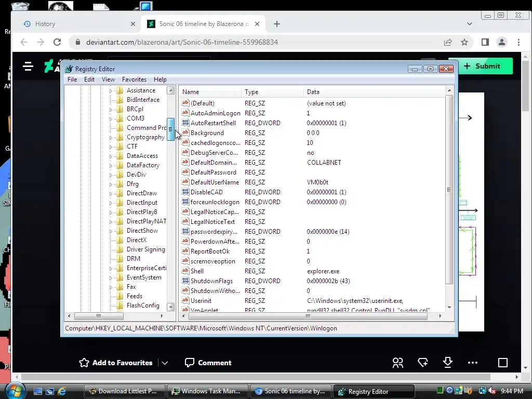Open the File menu in Registry Editor

click(x=72, y=79)
